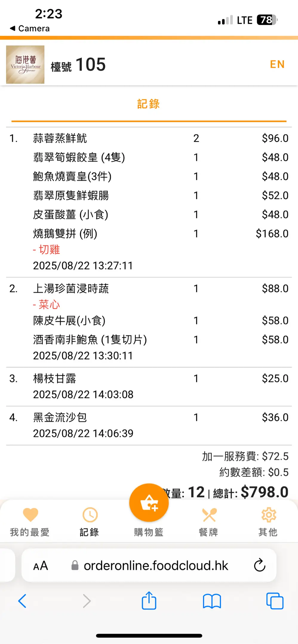Tap the Victoria Harbour restaurant logo
This screenshot has width=298, height=644.
pos(25,65)
